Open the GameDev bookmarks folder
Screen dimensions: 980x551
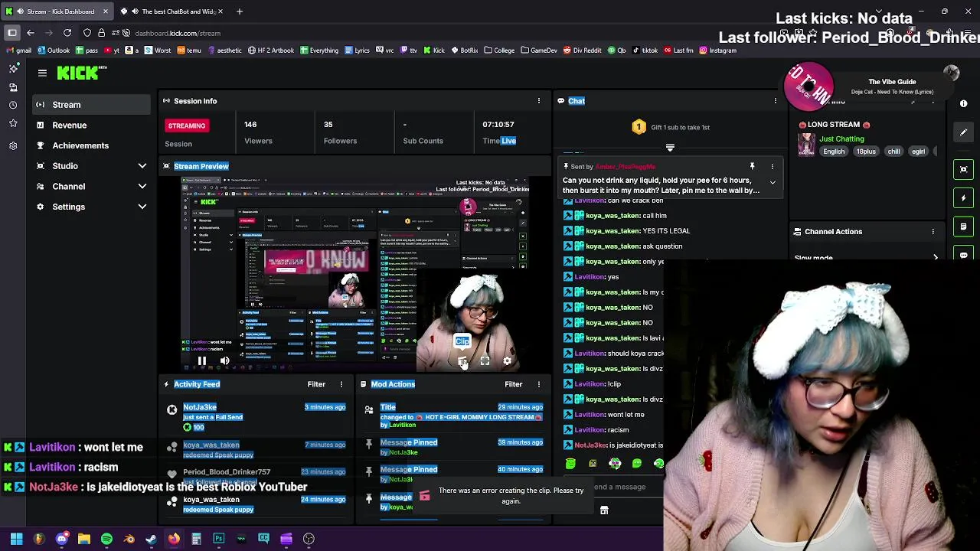click(x=539, y=51)
